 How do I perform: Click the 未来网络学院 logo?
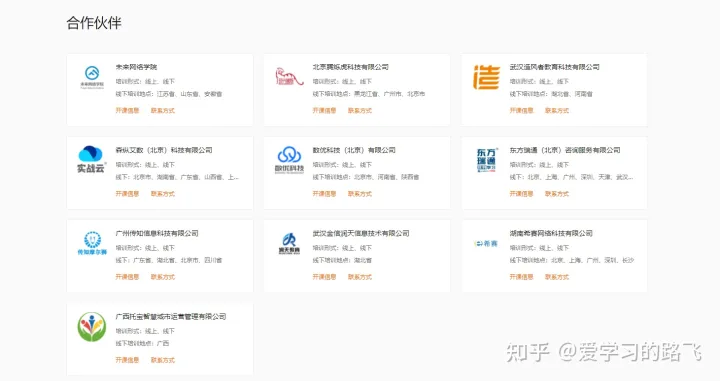[92, 78]
